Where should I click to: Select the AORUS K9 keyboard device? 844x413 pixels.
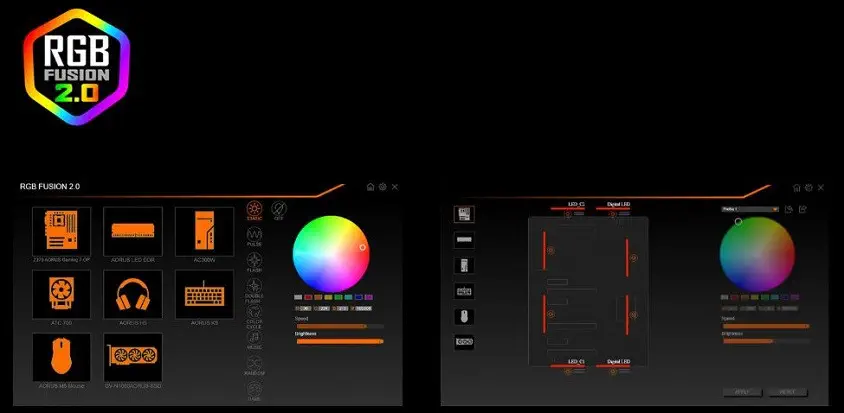pos(205,295)
